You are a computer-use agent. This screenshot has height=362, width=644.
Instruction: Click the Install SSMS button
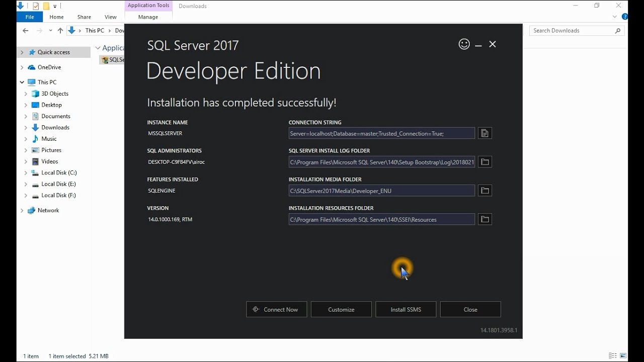(x=406, y=310)
